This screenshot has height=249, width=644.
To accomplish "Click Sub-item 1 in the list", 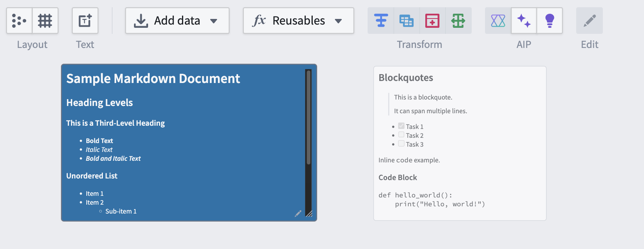I will click(121, 211).
